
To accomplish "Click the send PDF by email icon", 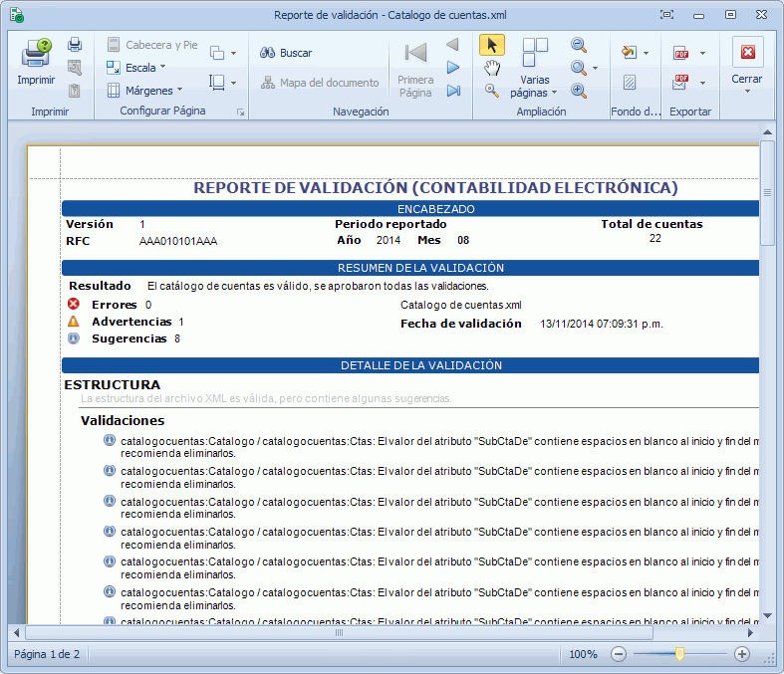I will pyautogui.click(x=680, y=82).
